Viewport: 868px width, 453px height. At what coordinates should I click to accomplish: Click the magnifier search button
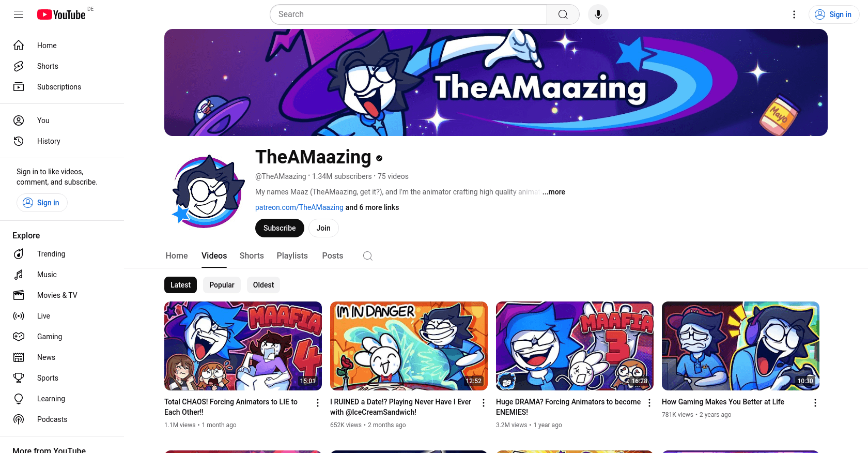[x=563, y=14]
